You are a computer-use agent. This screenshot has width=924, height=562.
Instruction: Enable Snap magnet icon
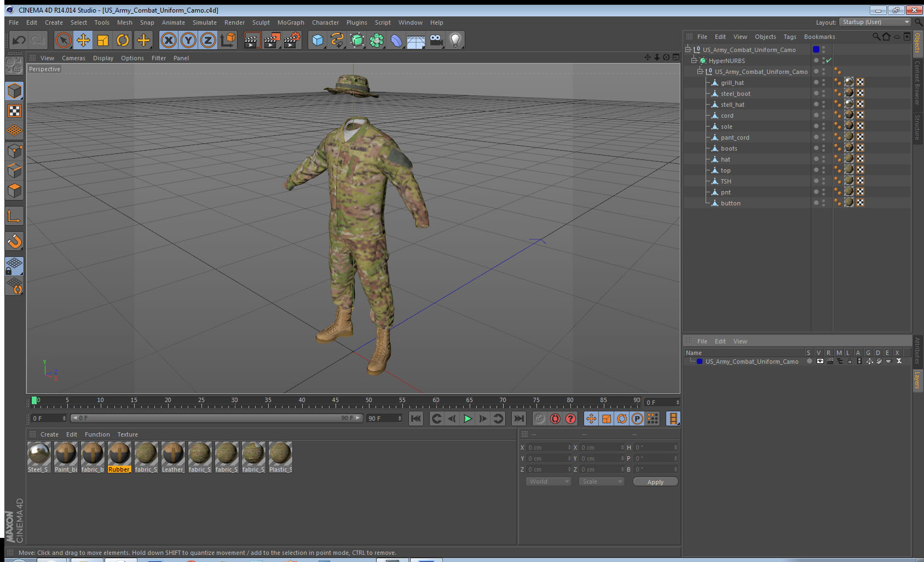[x=15, y=241]
